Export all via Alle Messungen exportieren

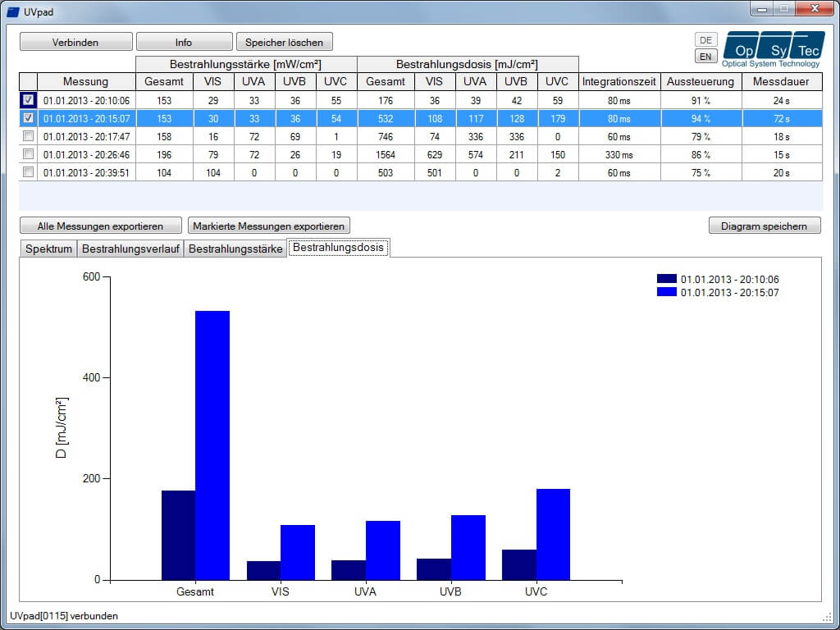tap(100, 226)
